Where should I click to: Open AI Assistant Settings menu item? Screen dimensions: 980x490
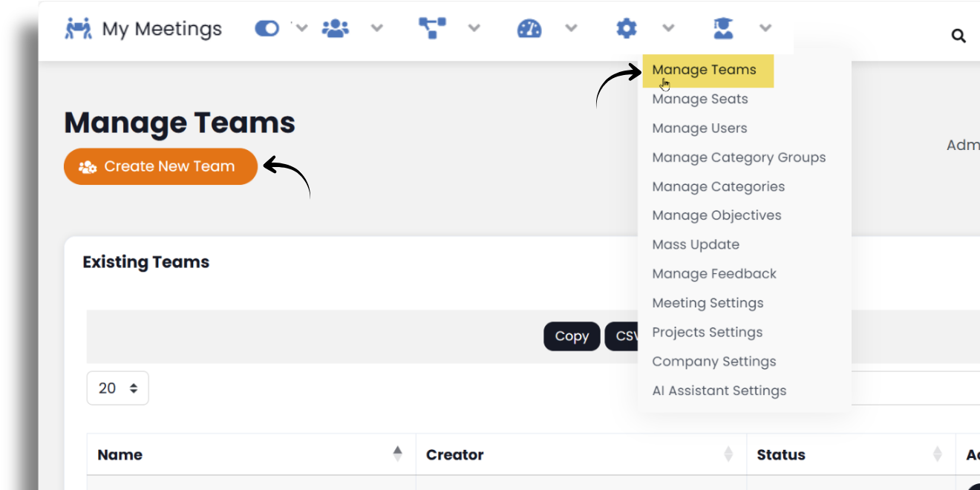pyautogui.click(x=719, y=391)
